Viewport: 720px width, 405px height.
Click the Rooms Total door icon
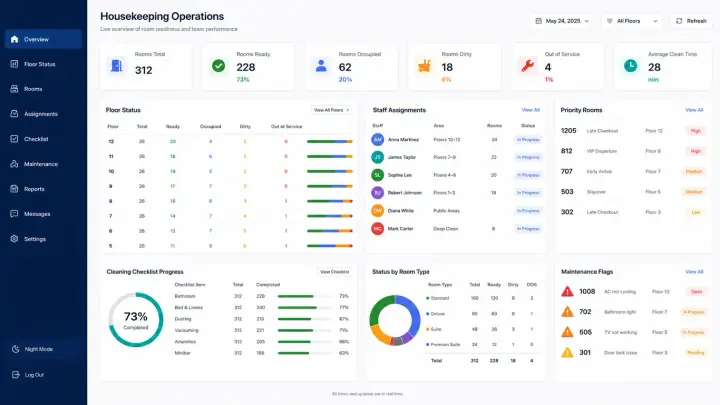(x=117, y=66)
